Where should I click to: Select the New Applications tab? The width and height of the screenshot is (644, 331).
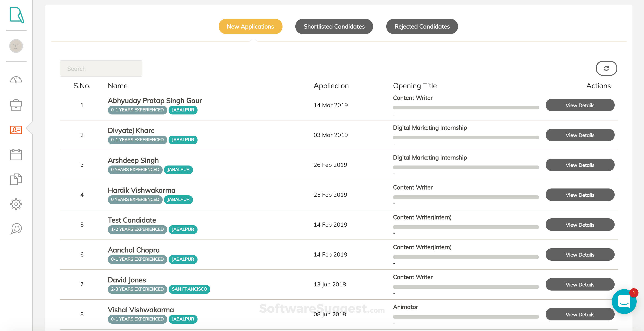point(250,26)
